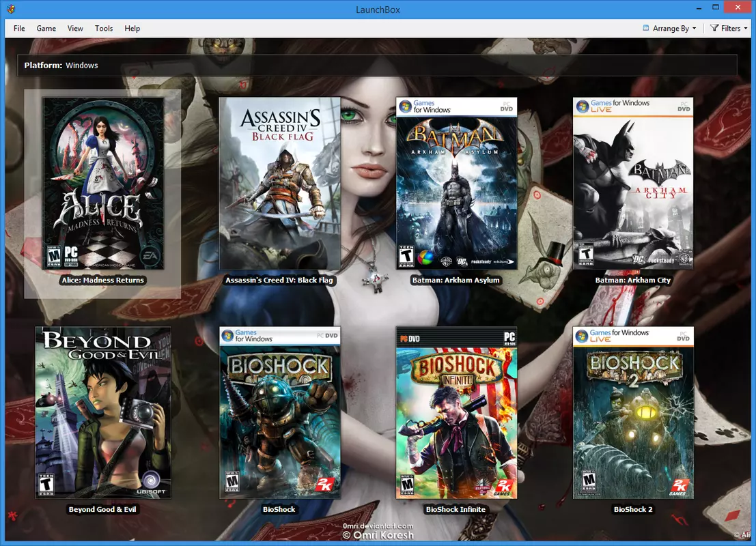Image resolution: width=756 pixels, height=546 pixels.
Task: Select the BioShock game cover
Action: [279, 412]
